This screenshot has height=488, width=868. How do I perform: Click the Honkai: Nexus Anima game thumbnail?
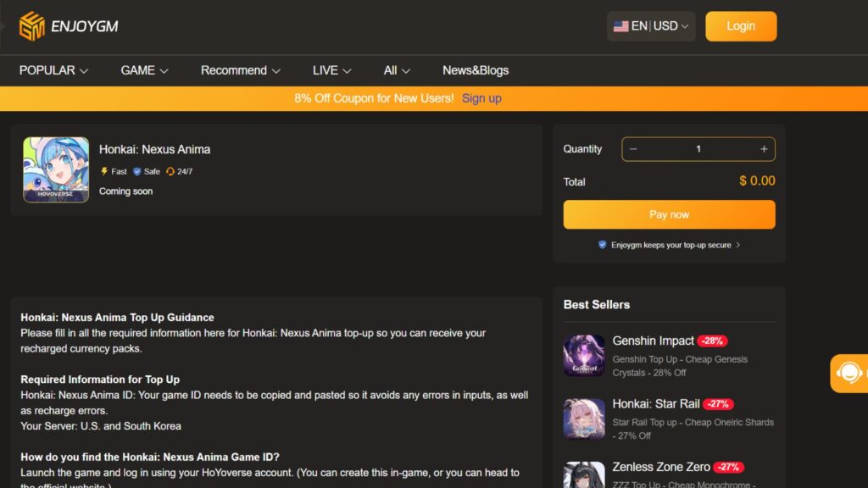pyautogui.click(x=56, y=170)
